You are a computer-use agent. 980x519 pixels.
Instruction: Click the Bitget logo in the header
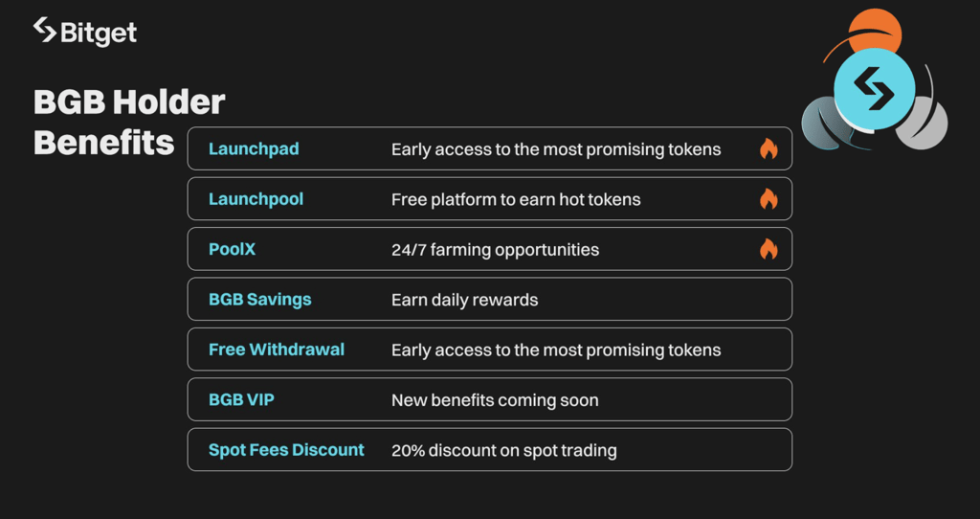(85, 32)
